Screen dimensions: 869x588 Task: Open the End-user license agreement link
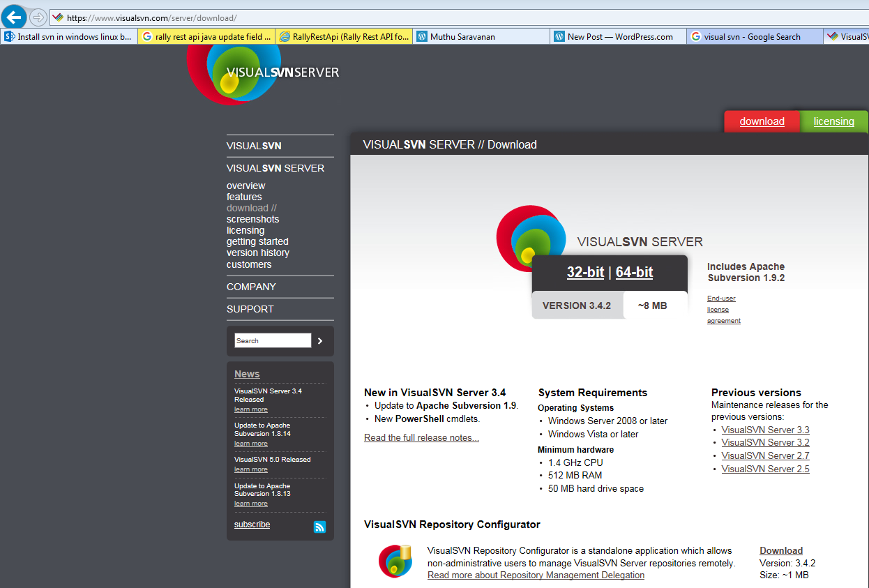[x=724, y=310]
